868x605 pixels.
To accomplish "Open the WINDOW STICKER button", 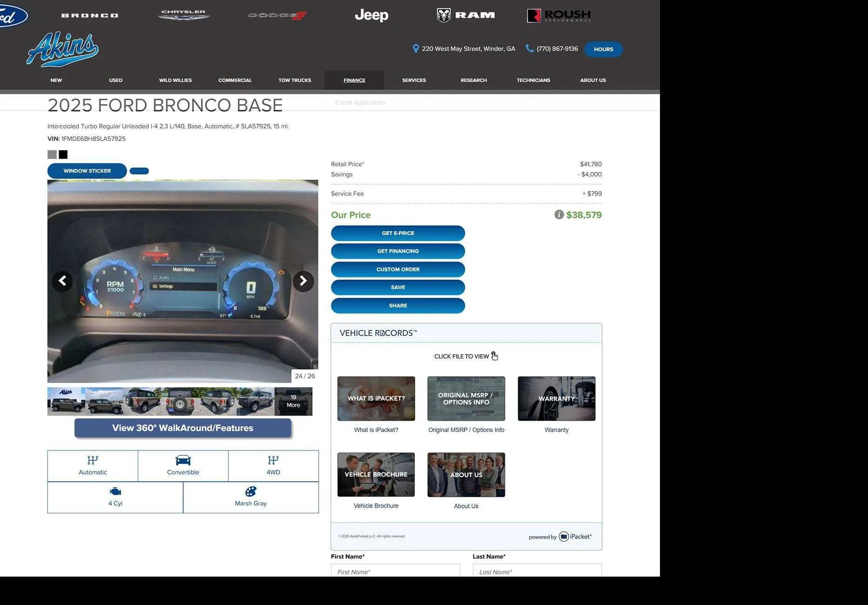I will tap(87, 171).
